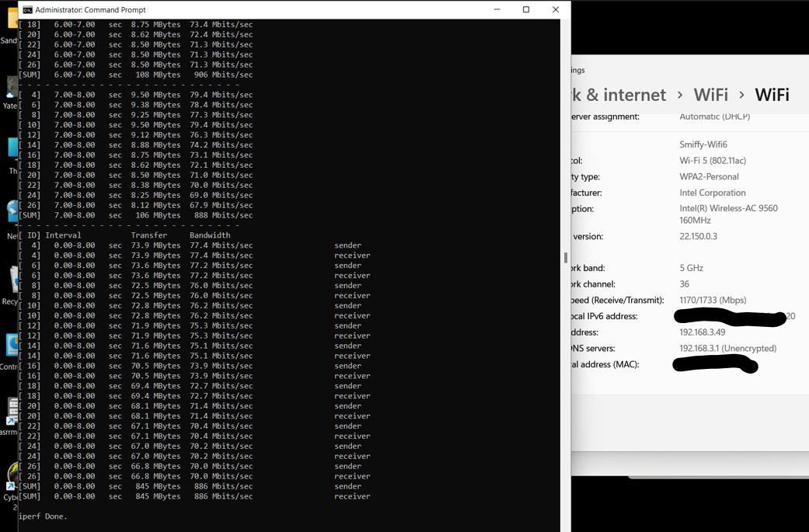Viewport: 809px width, 532px height.
Task: Click the Command Prompt title bar icon
Action: pos(27,10)
